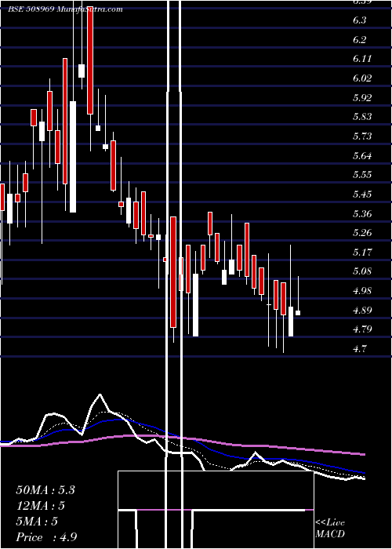Click the 5.83 price axis label

[362, 117]
